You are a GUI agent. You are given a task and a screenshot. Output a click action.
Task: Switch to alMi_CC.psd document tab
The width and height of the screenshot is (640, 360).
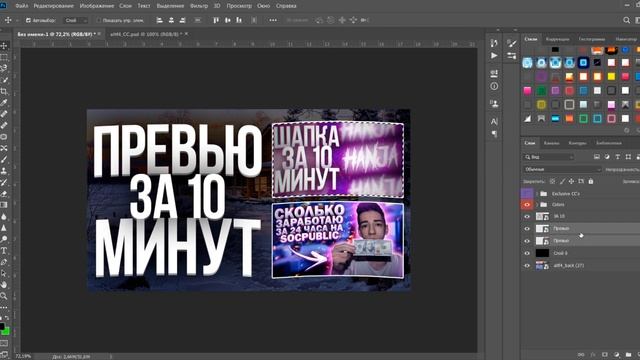tap(146, 34)
